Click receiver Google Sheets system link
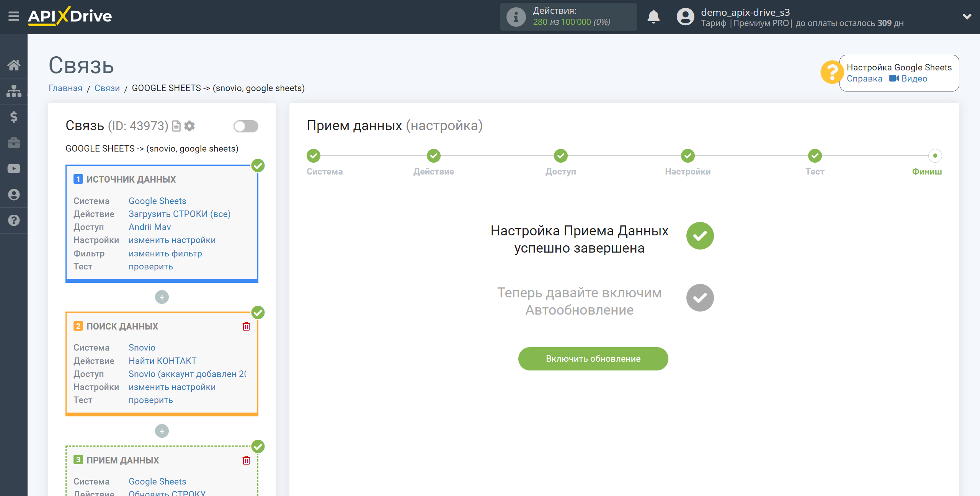 pyautogui.click(x=157, y=481)
